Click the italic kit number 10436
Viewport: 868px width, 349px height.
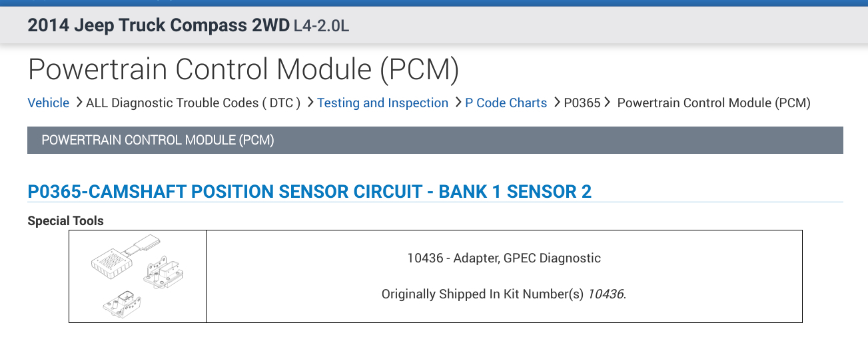point(606,294)
